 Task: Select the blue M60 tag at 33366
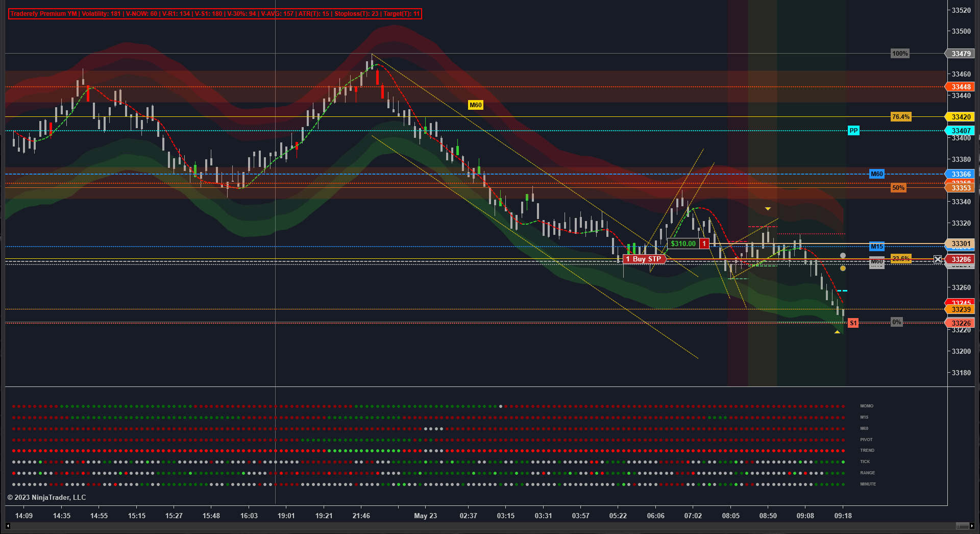[x=877, y=174]
